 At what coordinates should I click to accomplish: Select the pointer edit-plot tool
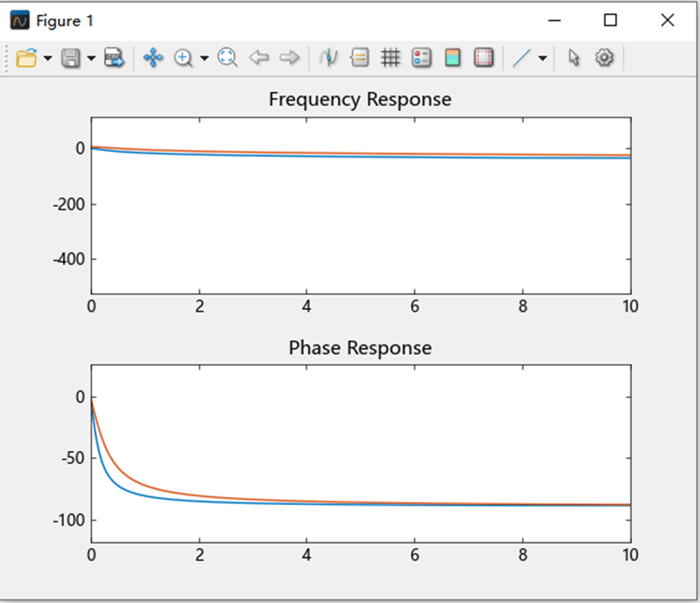tap(574, 57)
